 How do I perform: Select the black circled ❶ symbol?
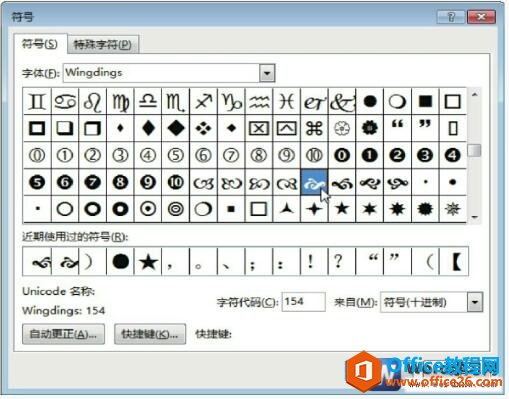point(370,155)
